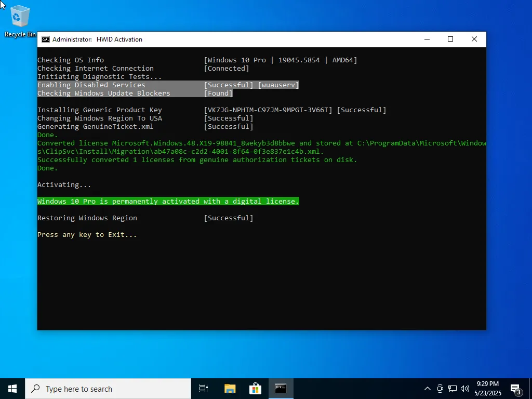532x399 pixels.
Task: Open the clock showing 9:29 PM
Action: point(487,389)
